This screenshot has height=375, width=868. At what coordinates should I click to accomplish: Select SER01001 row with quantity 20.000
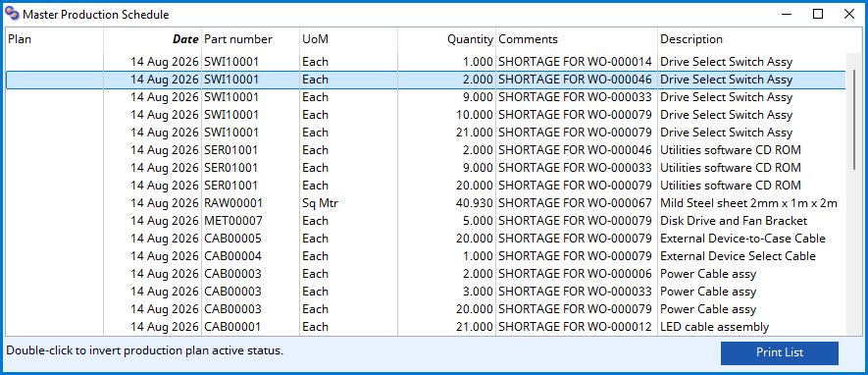point(426,185)
